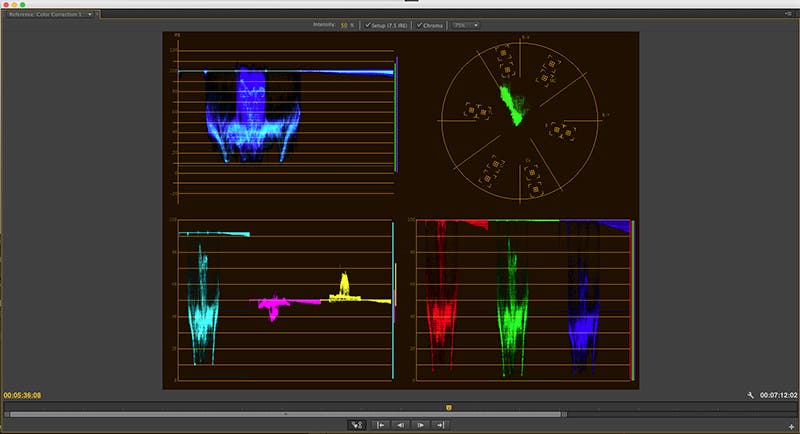Click the duration timecode 00:07:12:02
Viewport: 800px width, 434px height.
coord(779,395)
